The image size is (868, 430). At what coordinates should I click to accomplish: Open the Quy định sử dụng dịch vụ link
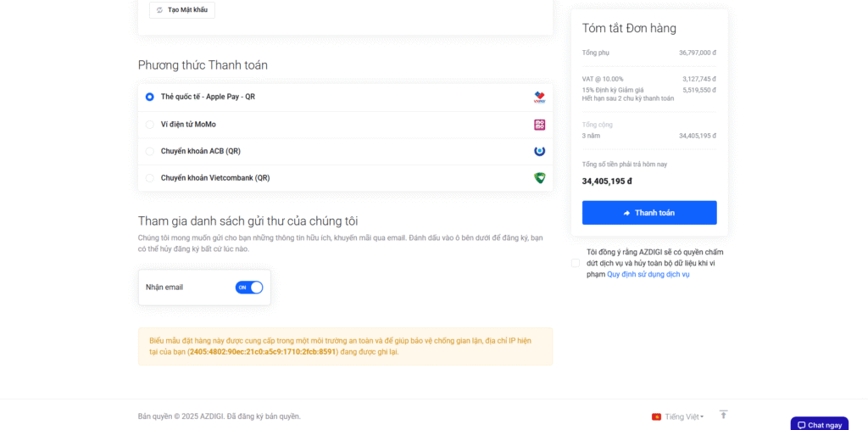pyautogui.click(x=648, y=274)
